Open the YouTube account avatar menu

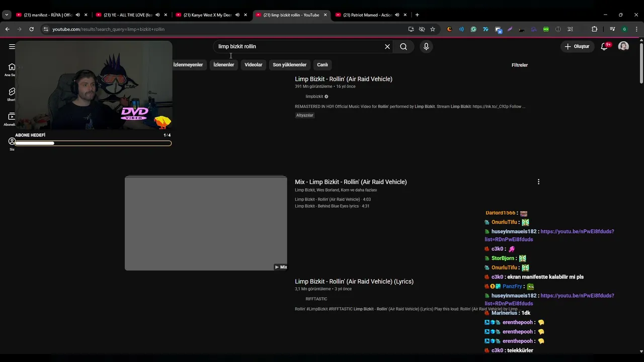623,46
